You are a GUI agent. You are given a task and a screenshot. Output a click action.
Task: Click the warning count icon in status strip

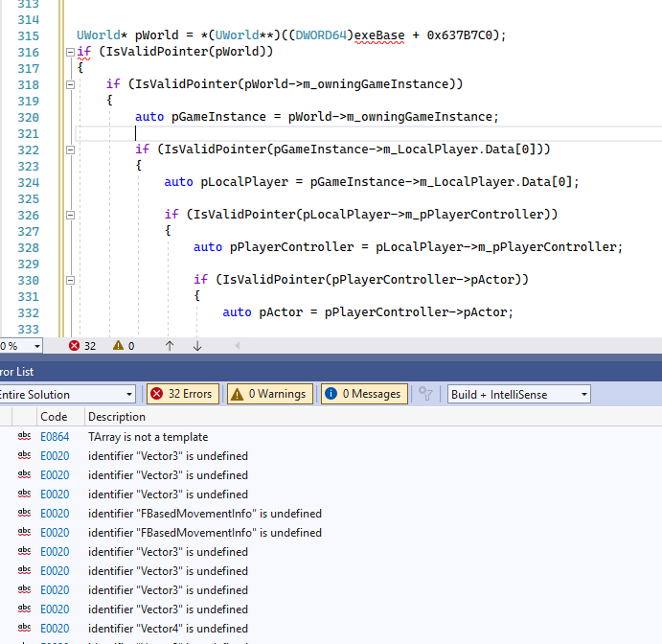tap(118, 346)
